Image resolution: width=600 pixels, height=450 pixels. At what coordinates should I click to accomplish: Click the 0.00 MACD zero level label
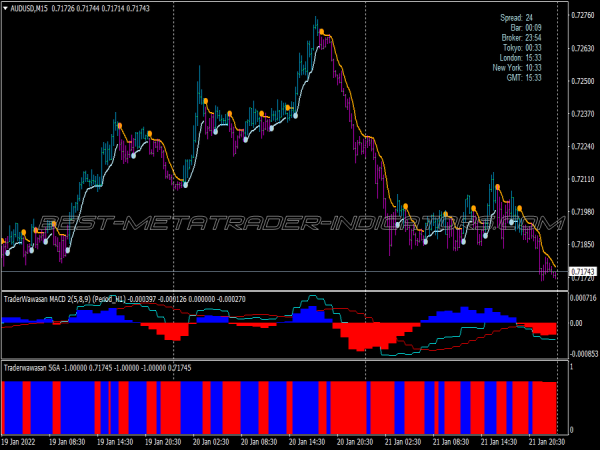576,323
